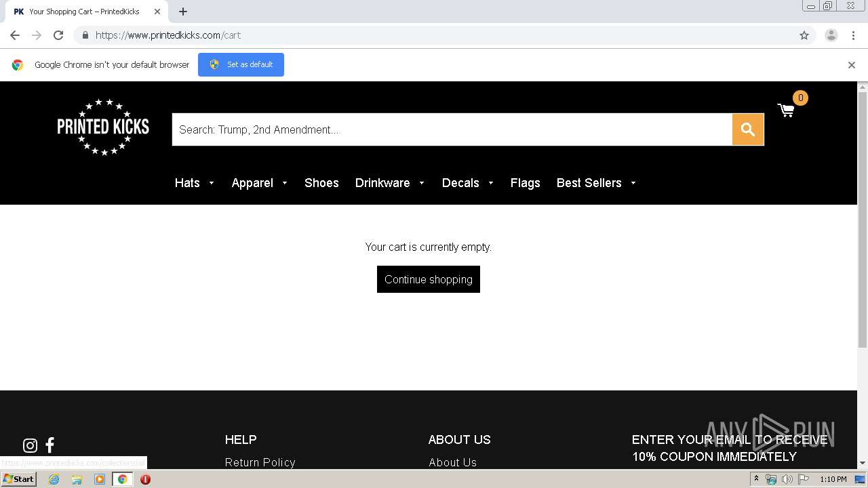Open the Return Policy link

point(260,462)
